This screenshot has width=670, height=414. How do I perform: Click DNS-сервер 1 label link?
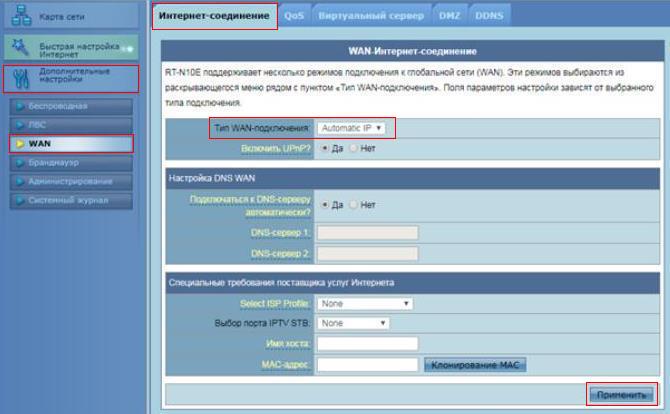click(x=280, y=233)
